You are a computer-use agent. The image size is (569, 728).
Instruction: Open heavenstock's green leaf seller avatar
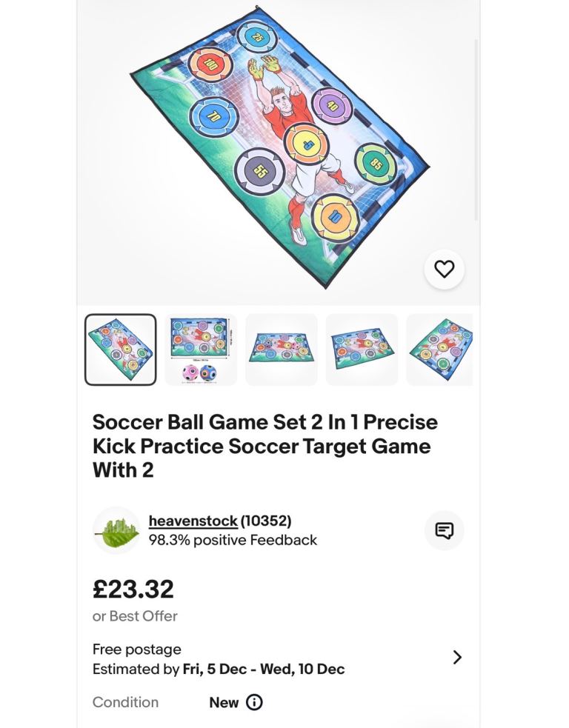[x=116, y=530]
